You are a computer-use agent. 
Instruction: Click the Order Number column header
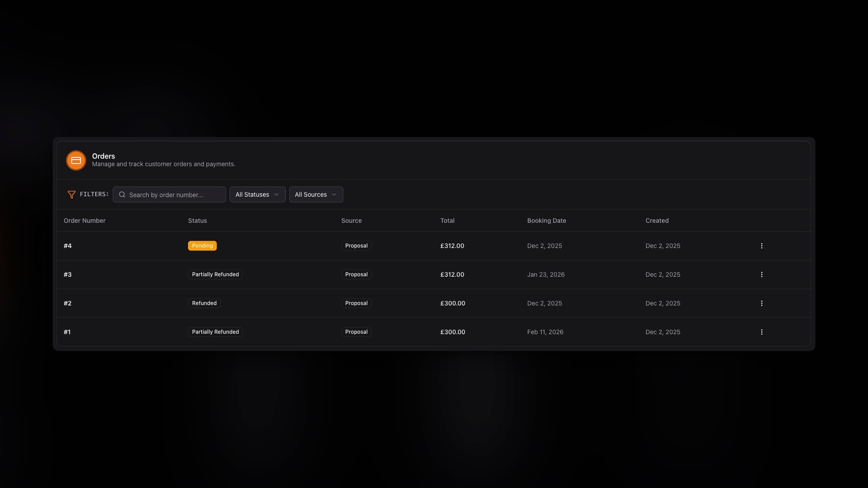point(84,221)
